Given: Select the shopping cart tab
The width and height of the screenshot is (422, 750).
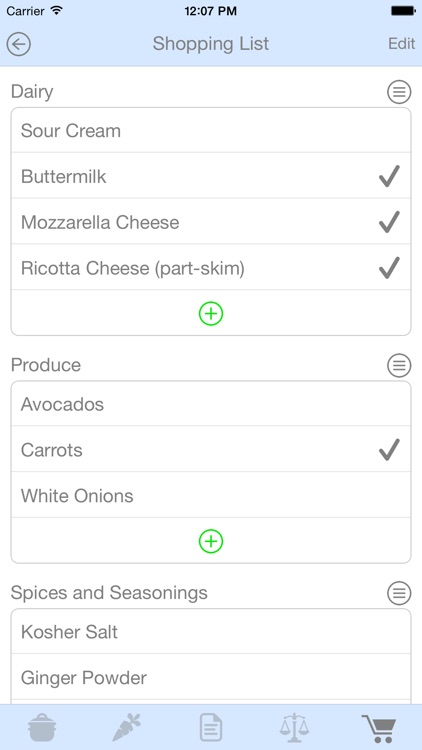Looking at the screenshot, I should pyautogui.click(x=379, y=728).
